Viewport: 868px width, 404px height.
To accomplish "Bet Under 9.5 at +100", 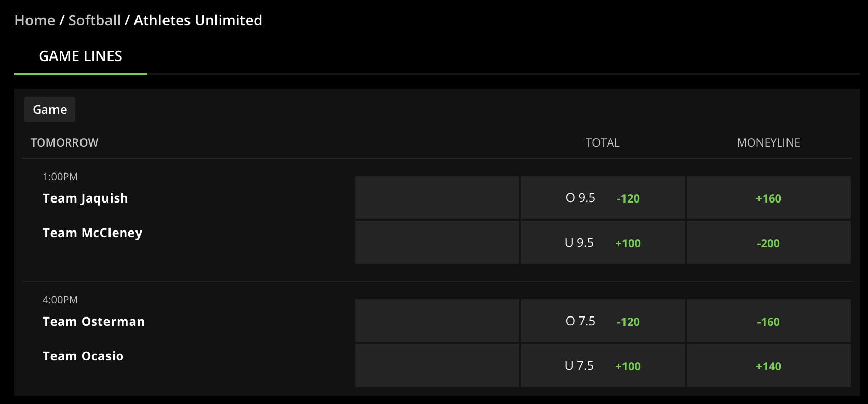I will click(602, 243).
